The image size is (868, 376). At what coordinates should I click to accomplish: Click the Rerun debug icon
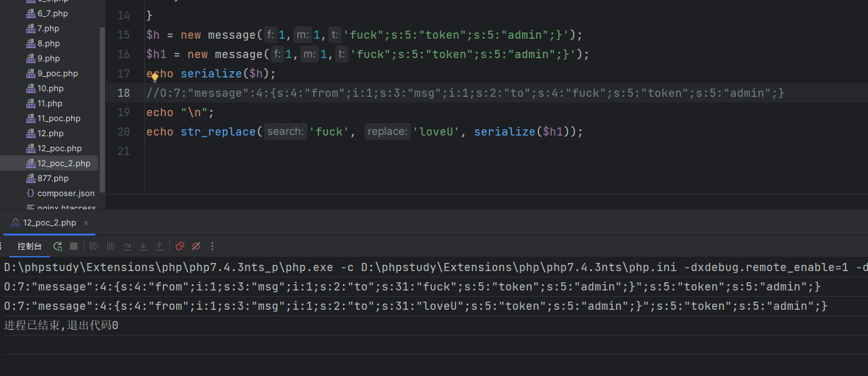pyautogui.click(x=58, y=246)
